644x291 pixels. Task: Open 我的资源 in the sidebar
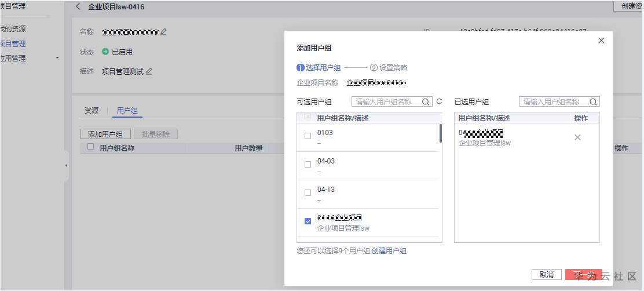point(13,29)
